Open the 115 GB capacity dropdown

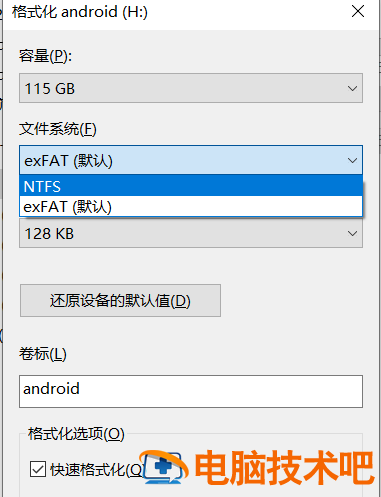tap(191, 88)
